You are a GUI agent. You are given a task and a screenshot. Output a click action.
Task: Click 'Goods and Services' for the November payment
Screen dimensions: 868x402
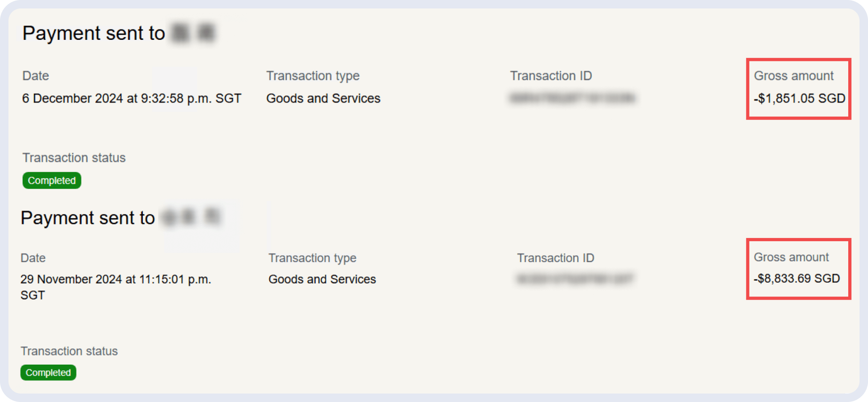click(322, 279)
